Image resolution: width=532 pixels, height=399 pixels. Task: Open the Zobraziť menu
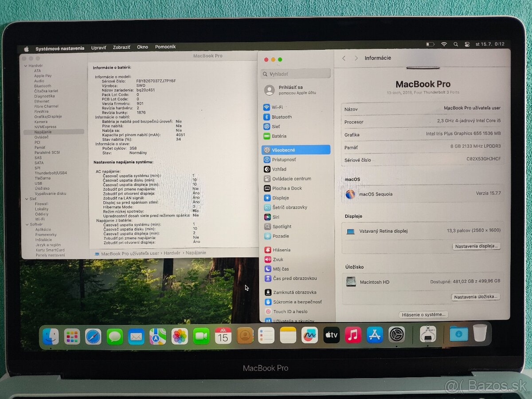[121, 47]
